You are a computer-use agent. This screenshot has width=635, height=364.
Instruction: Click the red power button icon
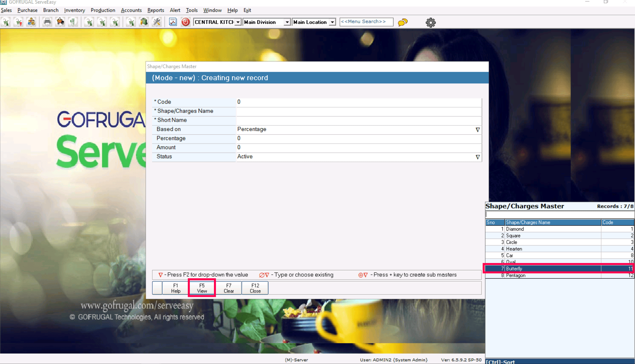[x=185, y=22]
